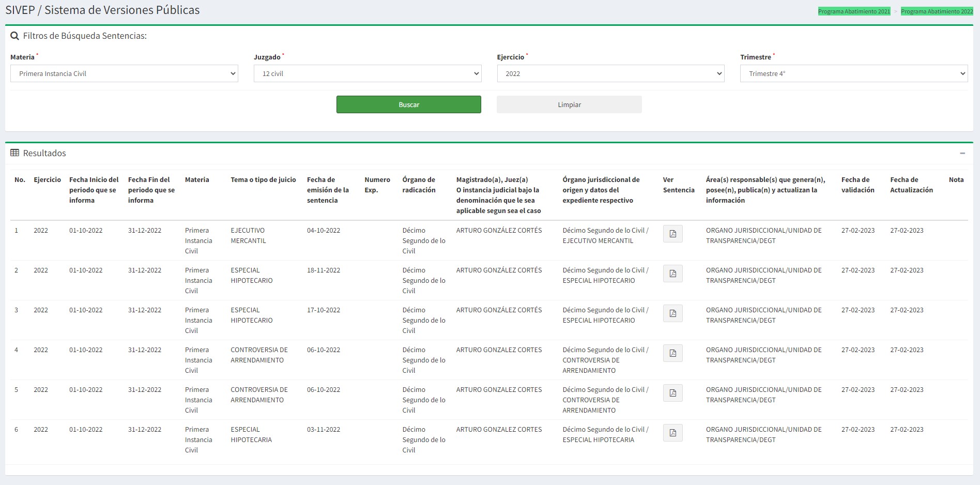Expand the Juzgado dropdown showing 12 civil

(367, 73)
